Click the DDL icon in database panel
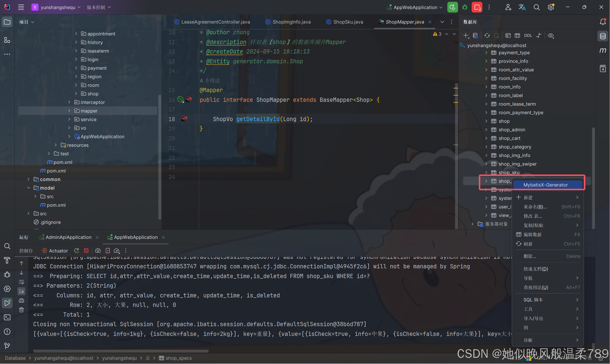This screenshot has height=364, width=610. click(x=528, y=35)
